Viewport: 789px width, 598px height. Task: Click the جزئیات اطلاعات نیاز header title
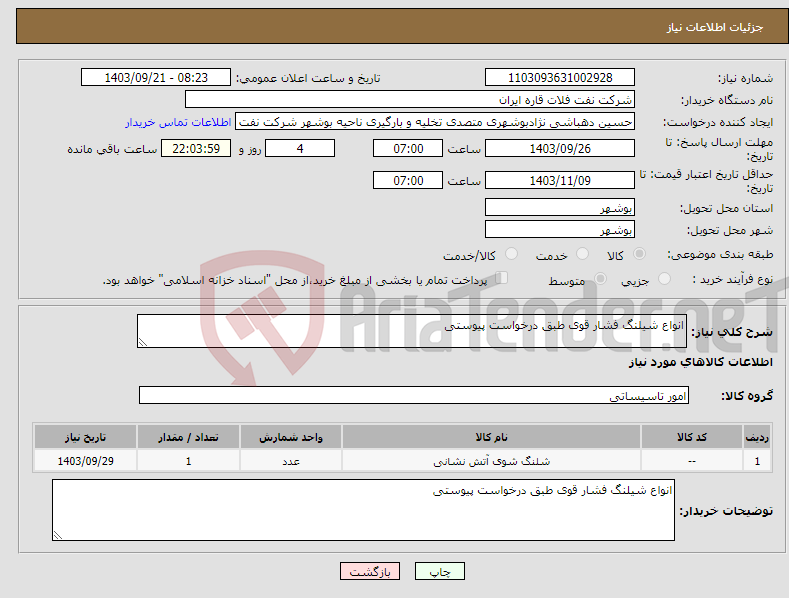pyautogui.click(x=715, y=27)
